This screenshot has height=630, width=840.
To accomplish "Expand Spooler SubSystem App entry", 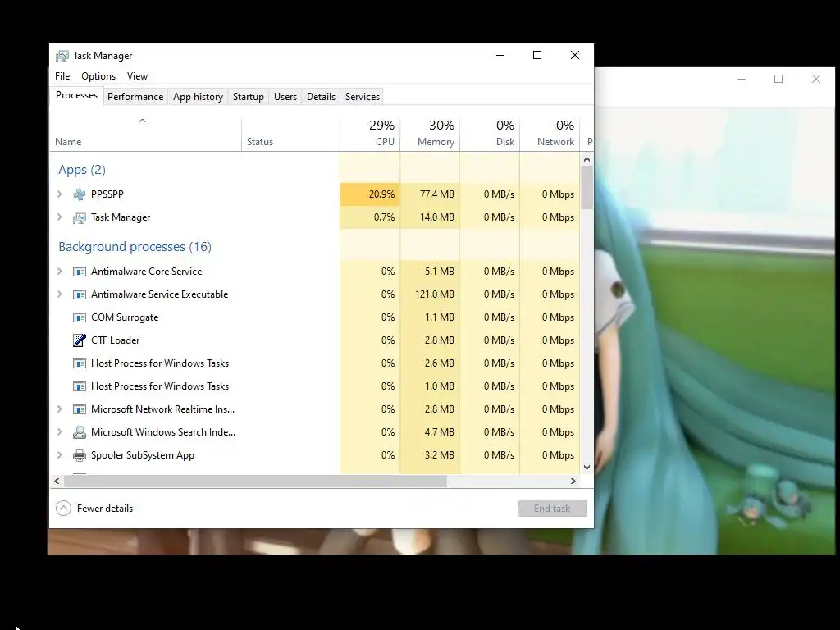I will (59, 454).
